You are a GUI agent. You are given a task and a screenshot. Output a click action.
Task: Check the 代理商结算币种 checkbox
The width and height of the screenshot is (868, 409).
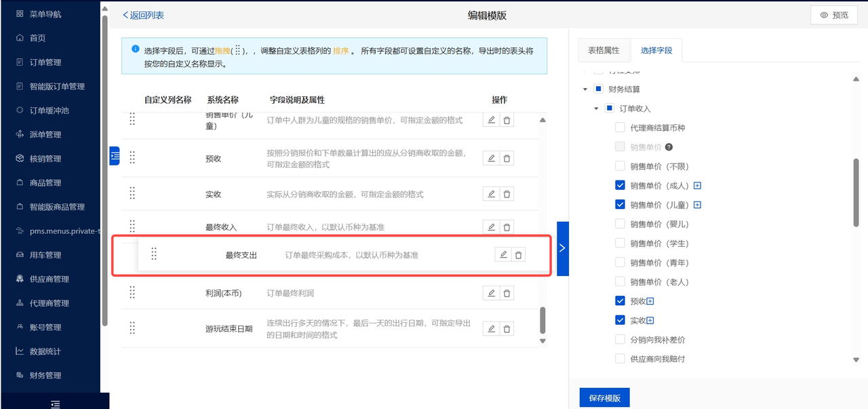[620, 128]
